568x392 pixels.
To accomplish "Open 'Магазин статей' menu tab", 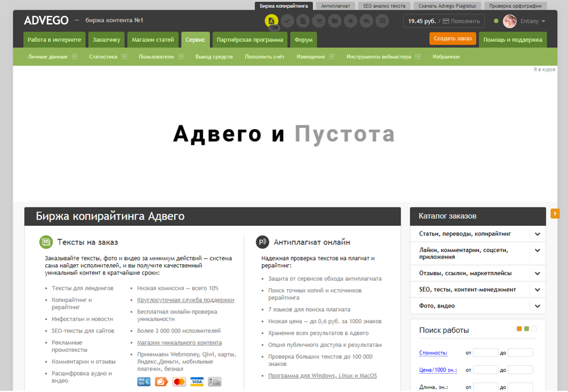I will tap(153, 40).
